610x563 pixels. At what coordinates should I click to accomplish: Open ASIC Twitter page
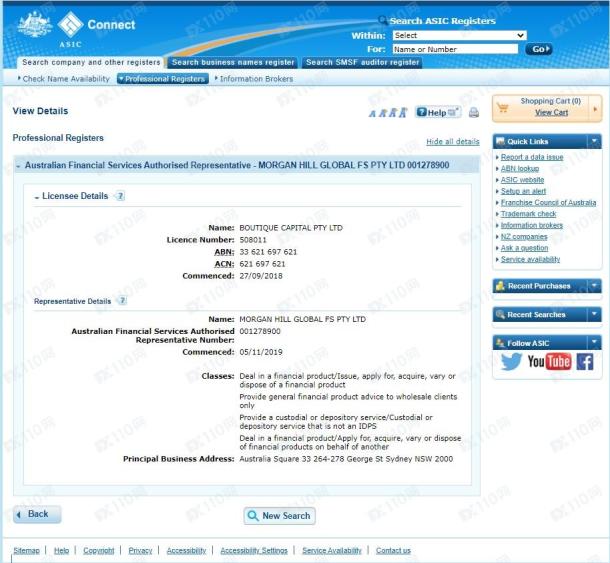click(x=511, y=361)
